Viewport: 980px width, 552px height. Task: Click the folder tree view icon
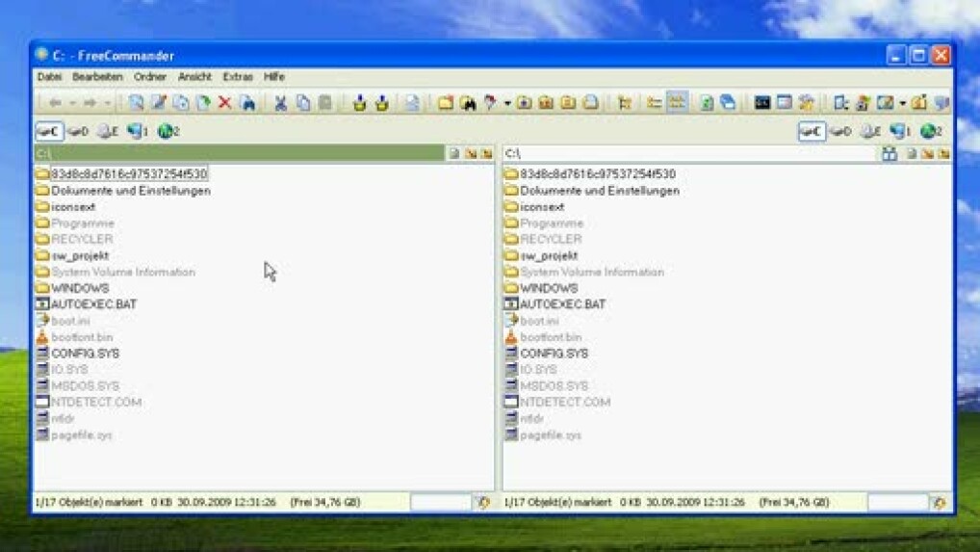[624, 103]
